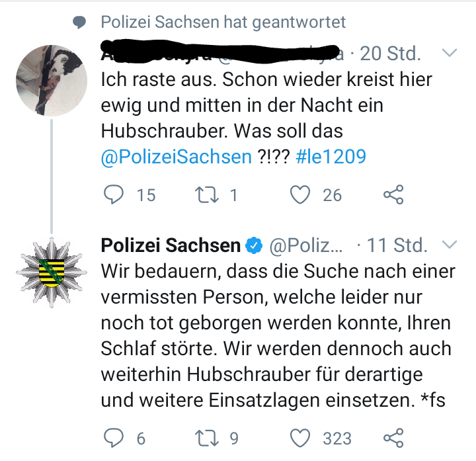Open dropdown arrow on the first tweet

pos(449,52)
